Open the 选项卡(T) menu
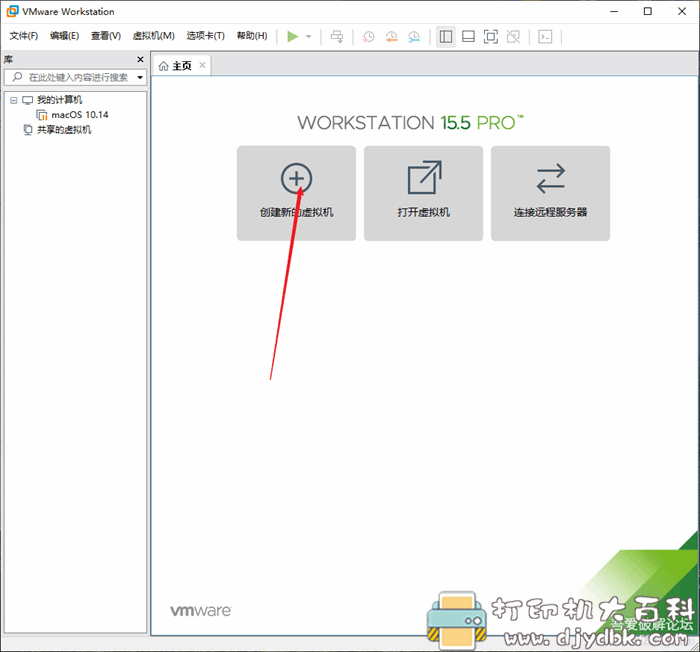This screenshot has width=700, height=652. point(205,36)
